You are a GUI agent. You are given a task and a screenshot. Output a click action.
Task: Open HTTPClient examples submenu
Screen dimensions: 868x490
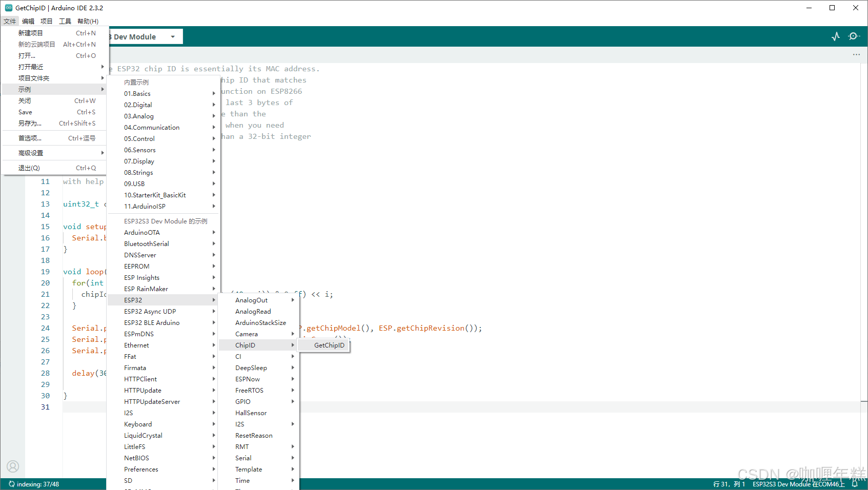coord(163,379)
